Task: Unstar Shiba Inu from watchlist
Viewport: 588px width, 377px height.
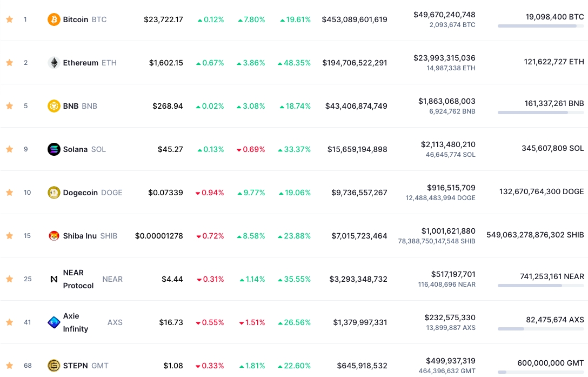Action: pos(9,235)
